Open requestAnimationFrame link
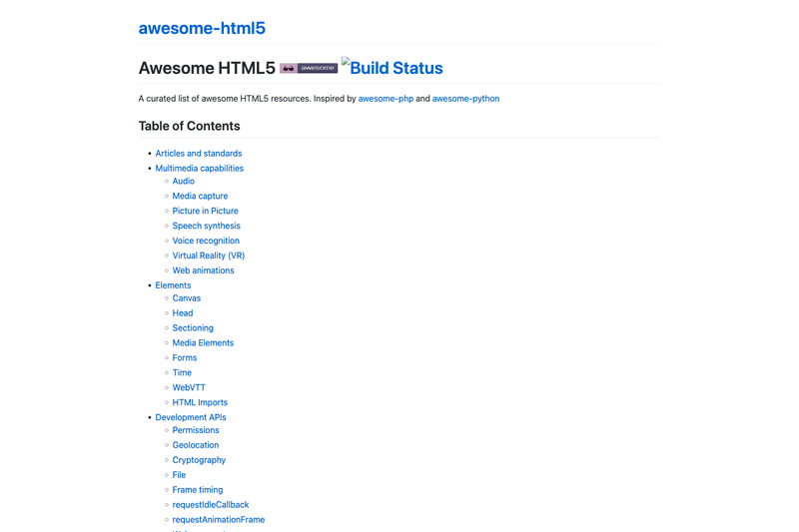 coord(218,520)
